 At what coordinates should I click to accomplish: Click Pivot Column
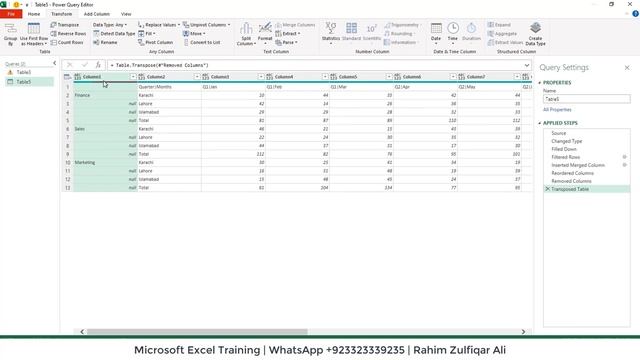click(156, 42)
